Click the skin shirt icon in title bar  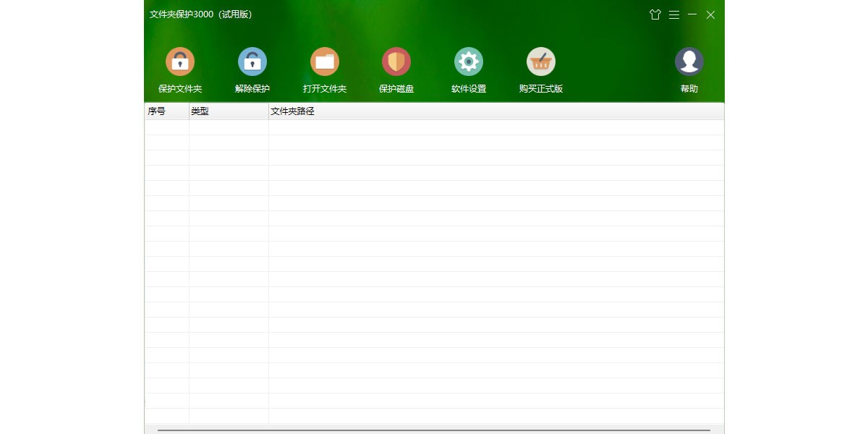[x=655, y=14]
